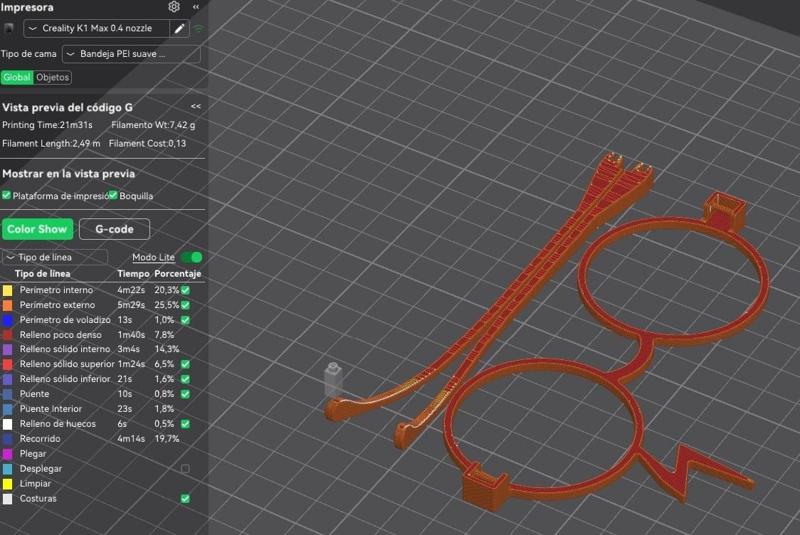This screenshot has height=535, width=800.
Task: Open the Creality K1 Max printer dropdown
Action: pos(96,29)
